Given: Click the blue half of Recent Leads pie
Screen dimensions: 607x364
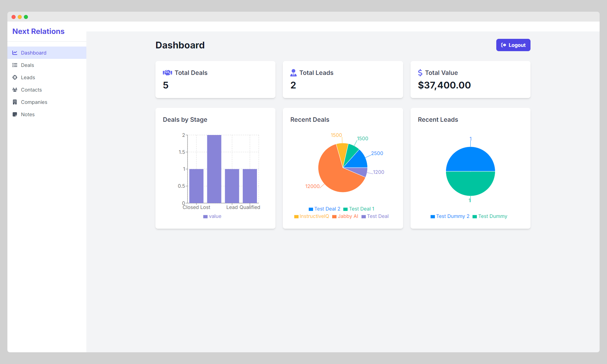Looking at the screenshot, I should coord(470,159).
